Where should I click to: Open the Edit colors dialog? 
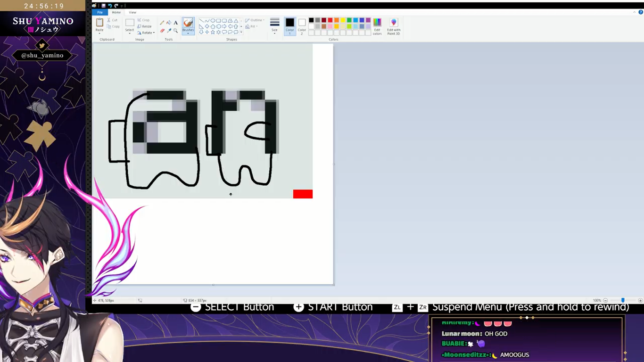[x=377, y=26]
